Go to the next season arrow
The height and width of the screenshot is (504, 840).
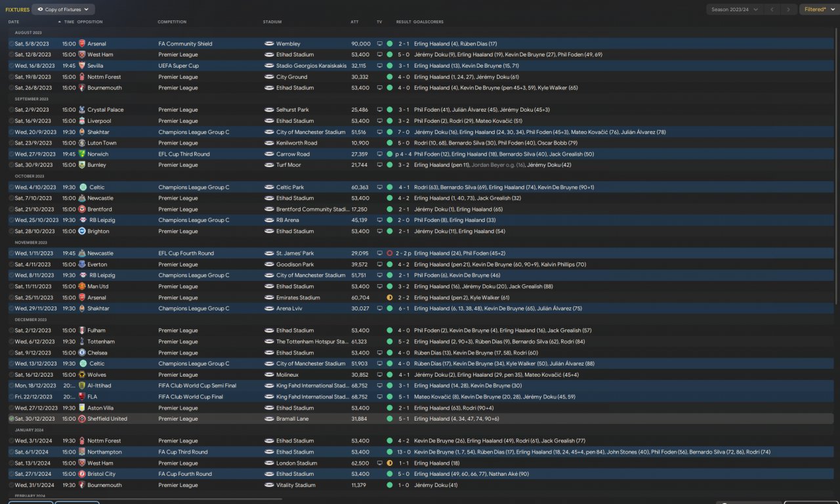point(789,10)
